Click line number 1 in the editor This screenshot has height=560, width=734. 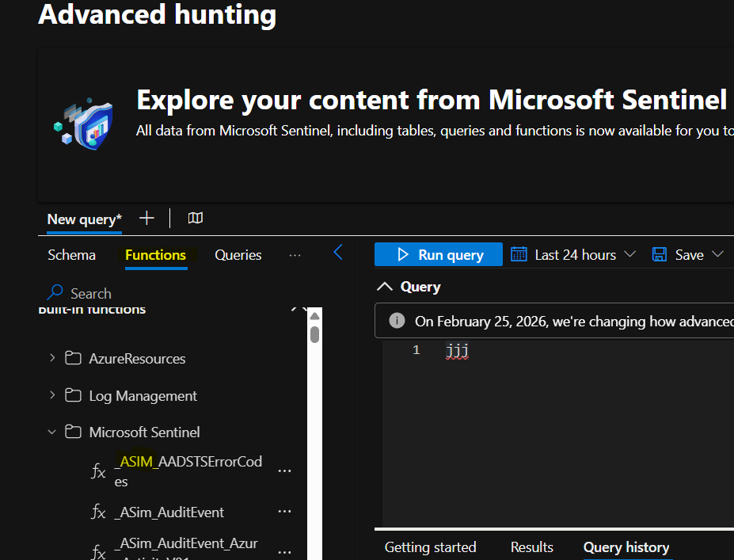coord(416,350)
